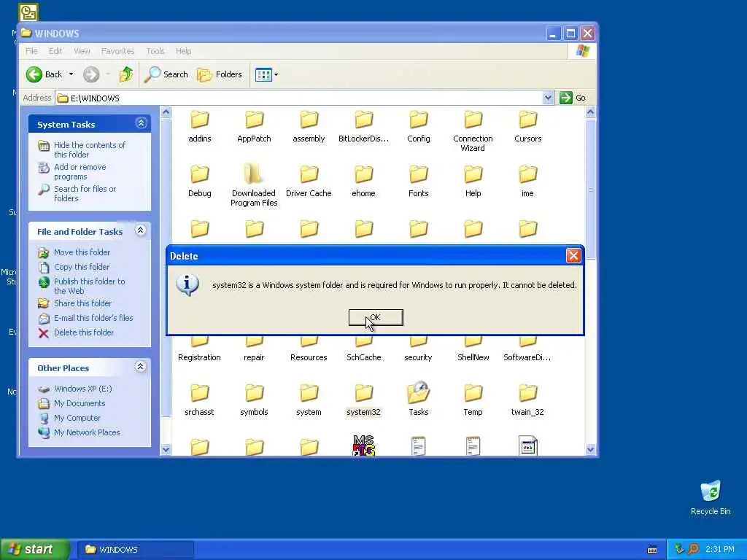Select the system32 folder
Image resolution: width=747 pixels, height=560 pixels.
363,400
